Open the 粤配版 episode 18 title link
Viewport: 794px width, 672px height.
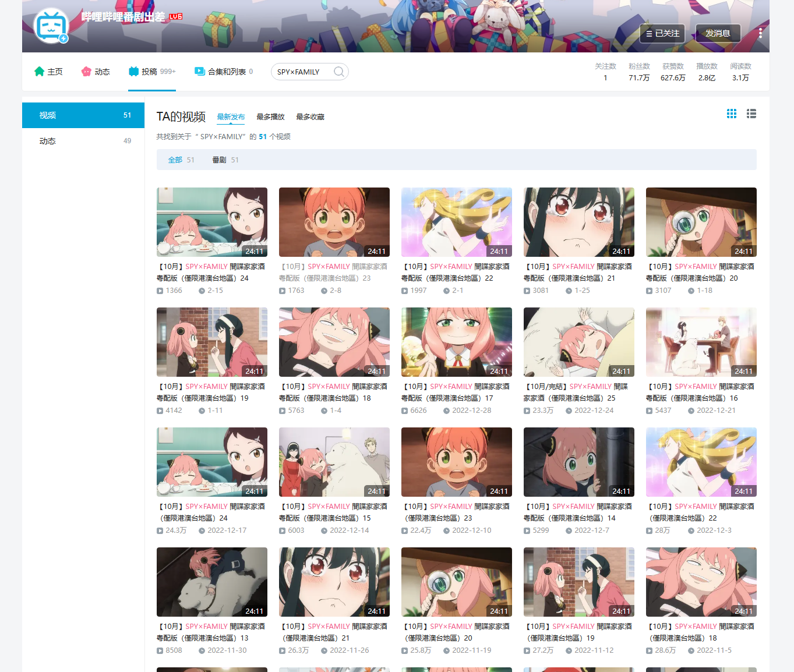tap(334, 392)
